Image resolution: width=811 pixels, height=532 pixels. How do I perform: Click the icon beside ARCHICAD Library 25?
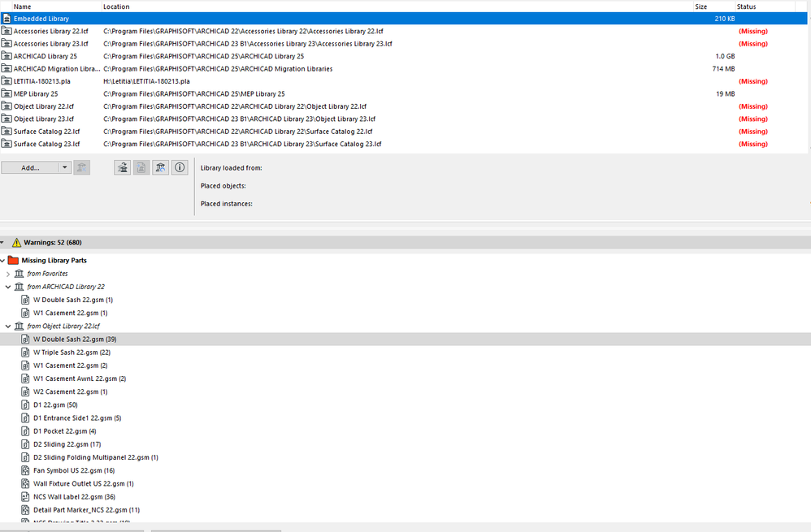click(7, 56)
